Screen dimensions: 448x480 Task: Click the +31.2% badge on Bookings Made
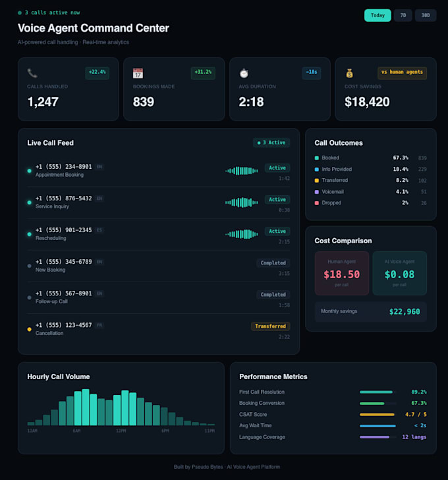pyautogui.click(x=203, y=73)
